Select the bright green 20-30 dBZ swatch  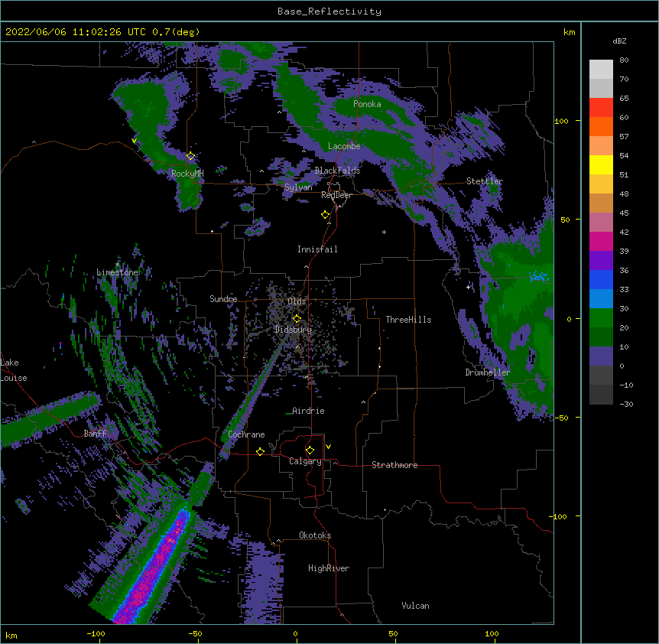(x=601, y=318)
